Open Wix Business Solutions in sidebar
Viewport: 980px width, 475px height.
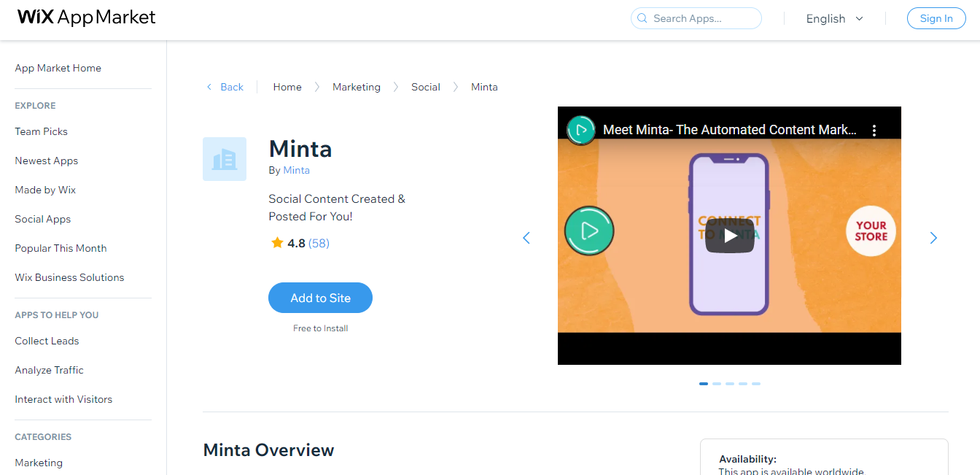[x=69, y=277]
